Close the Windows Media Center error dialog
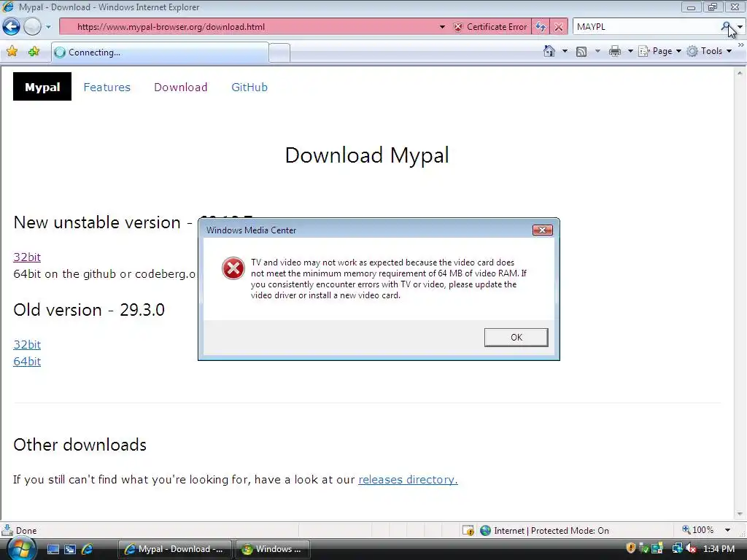The width and height of the screenshot is (747, 560). 542,230
